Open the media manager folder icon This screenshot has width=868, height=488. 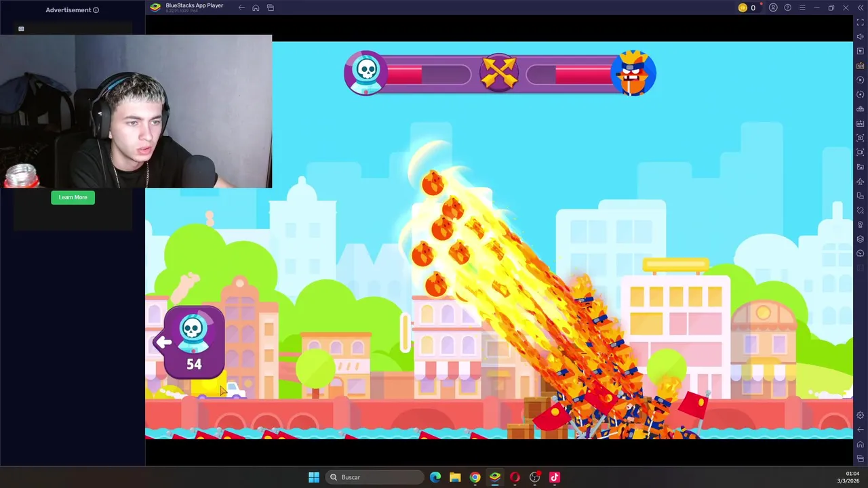861,167
